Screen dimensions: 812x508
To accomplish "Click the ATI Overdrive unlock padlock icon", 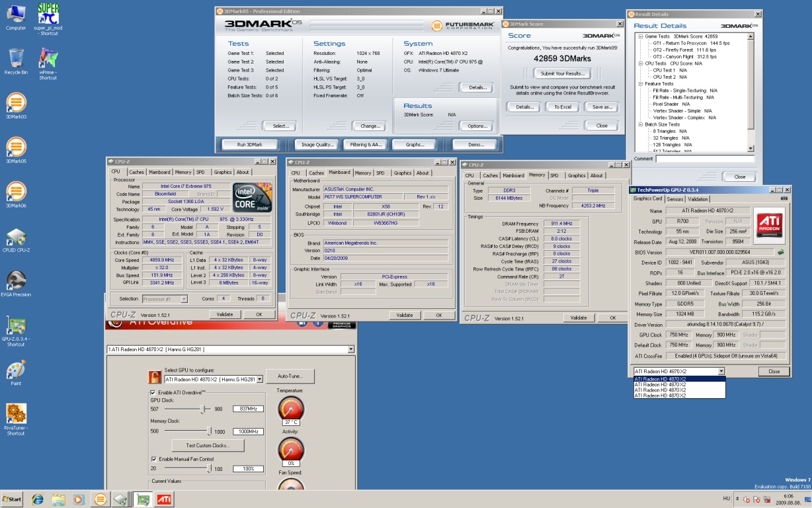I will [x=155, y=378].
